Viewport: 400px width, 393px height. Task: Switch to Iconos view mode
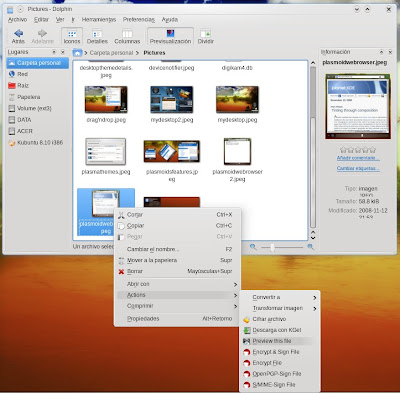point(72,36)
